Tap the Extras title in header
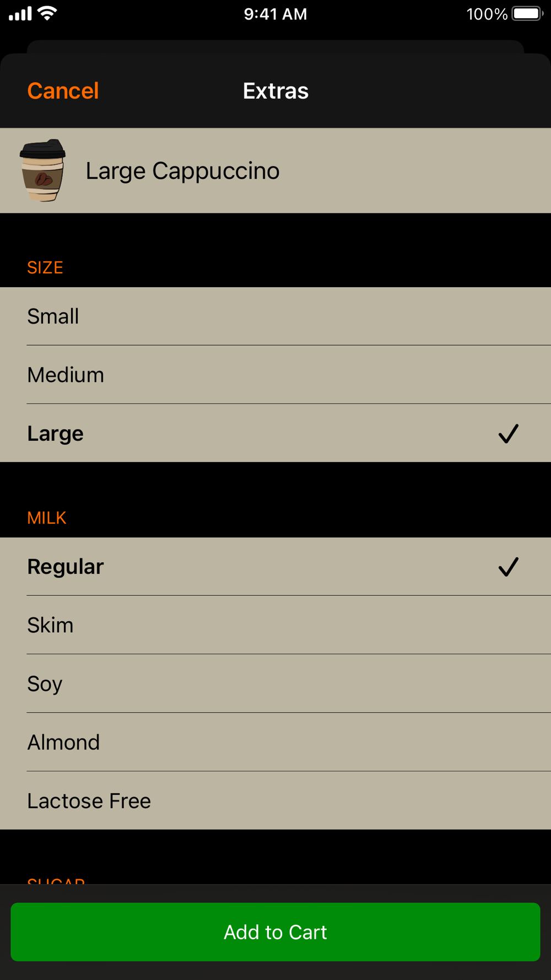Screen dimensions: 551x980 (x=275, y=91)
